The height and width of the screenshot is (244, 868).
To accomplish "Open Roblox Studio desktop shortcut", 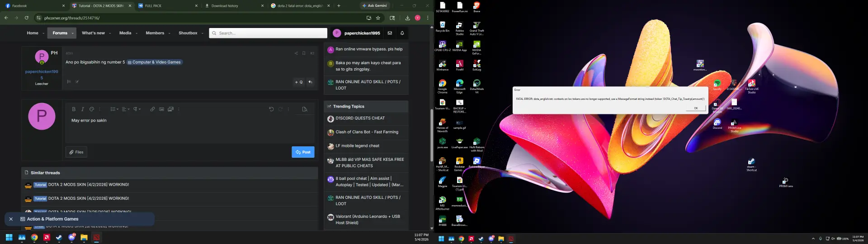I will point(459,28).
